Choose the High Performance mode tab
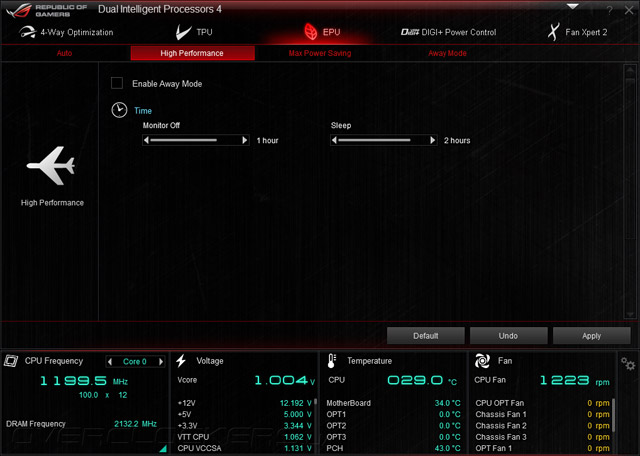 (x=192, y=53)
